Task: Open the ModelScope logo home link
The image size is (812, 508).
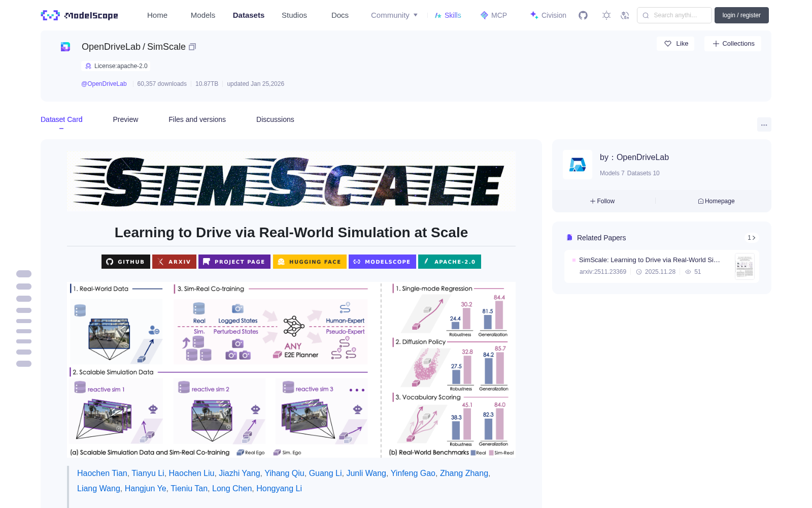Action: [x=79, y=15]
